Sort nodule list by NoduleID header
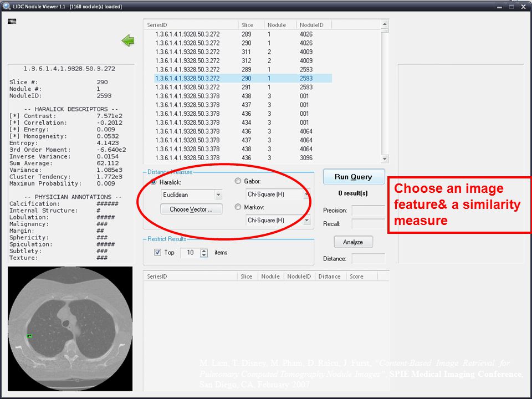 click(314, 25)
